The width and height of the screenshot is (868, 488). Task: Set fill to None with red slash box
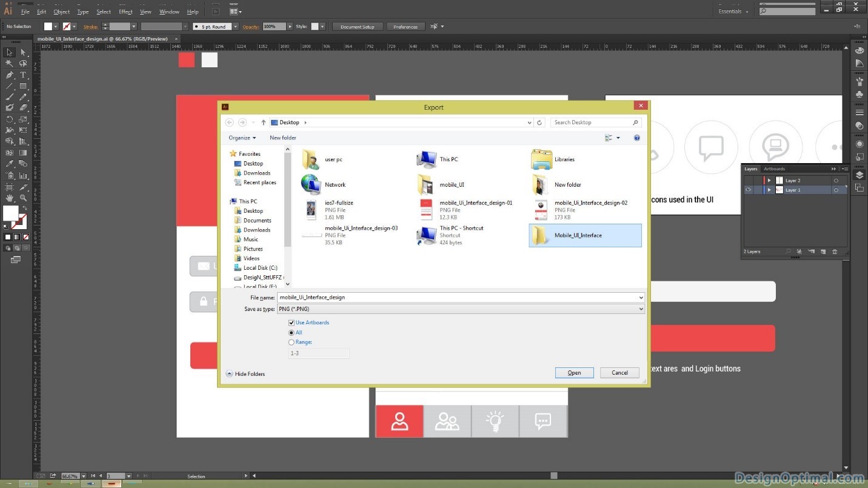pyautogui.click(x=25, y=237)
